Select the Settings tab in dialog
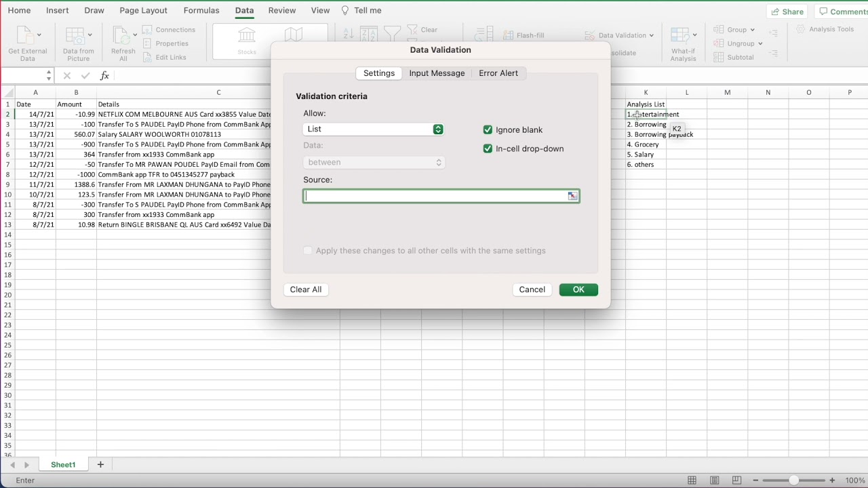The height and width of the screenshot is (488, 868). [379, 73]
